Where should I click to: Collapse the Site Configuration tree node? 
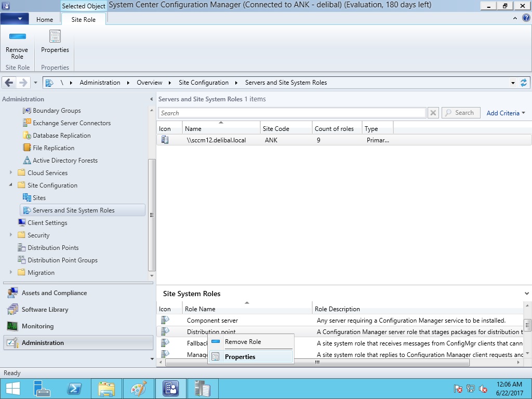[x=11, y=185]
